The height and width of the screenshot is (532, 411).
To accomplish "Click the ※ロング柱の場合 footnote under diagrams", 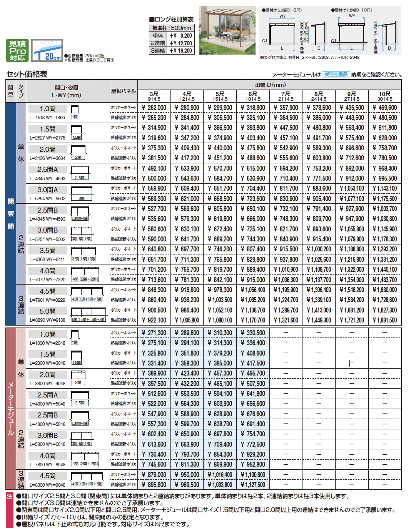I will click(310, 57).
